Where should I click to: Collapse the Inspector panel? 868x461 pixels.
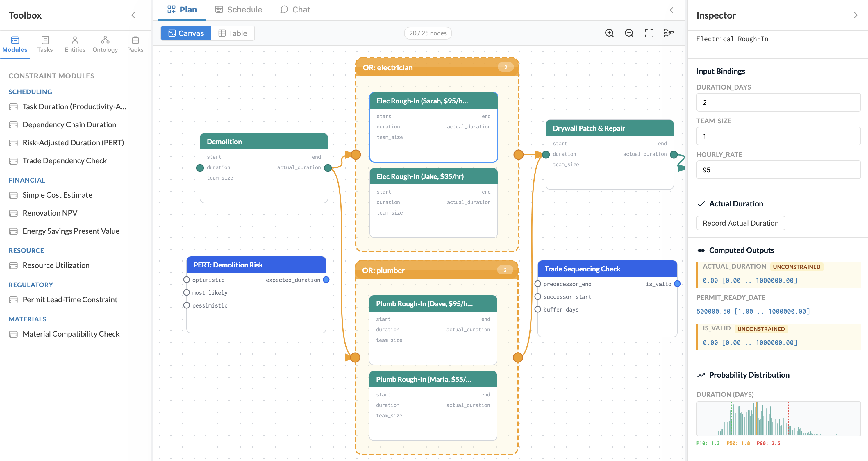pyautogui.click(x=856, y=15)
